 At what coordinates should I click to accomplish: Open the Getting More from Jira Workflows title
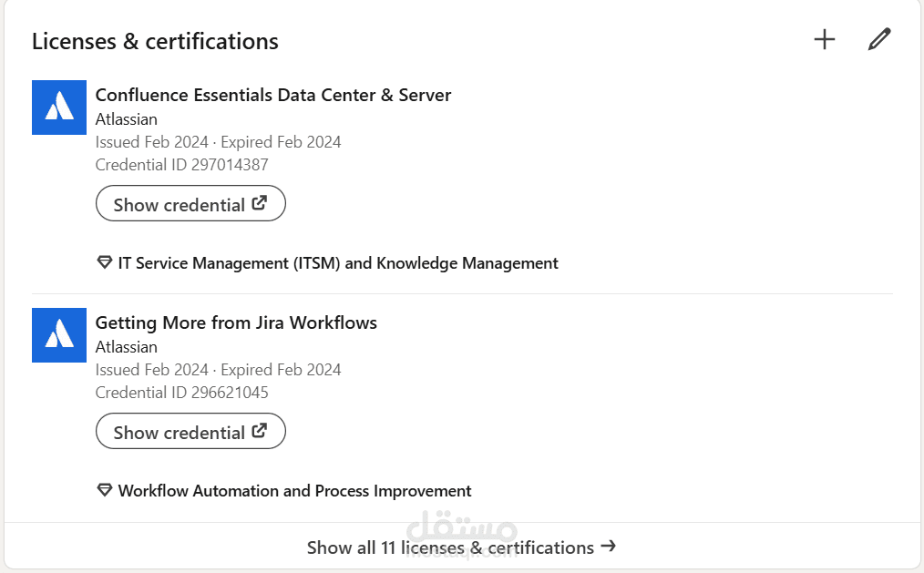pos(236,322)
